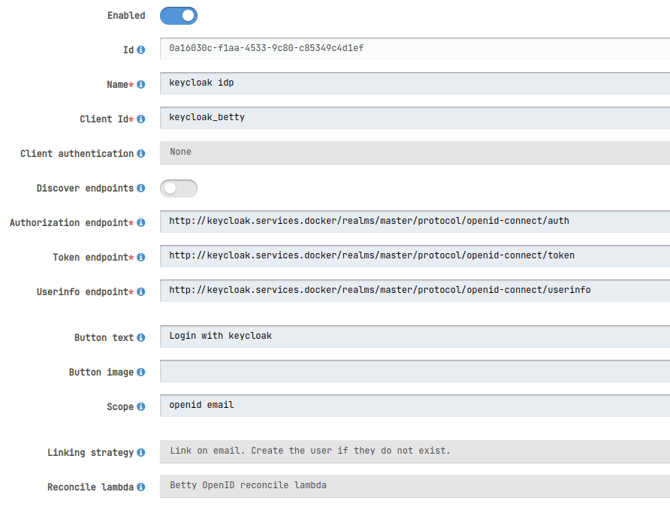The height and width of the screenshot is (507, 670).
Task: Click the 'Linking strategy' label
Action: point(91,453)
